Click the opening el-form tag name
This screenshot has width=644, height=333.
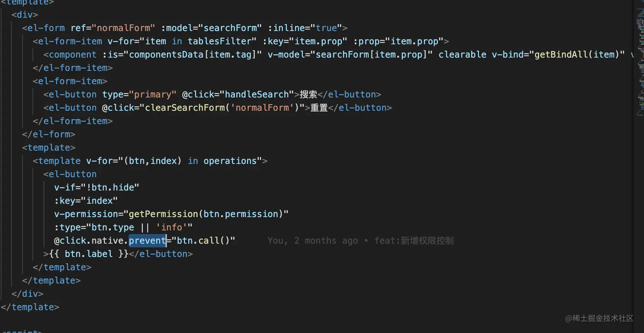tap(46, 28)
